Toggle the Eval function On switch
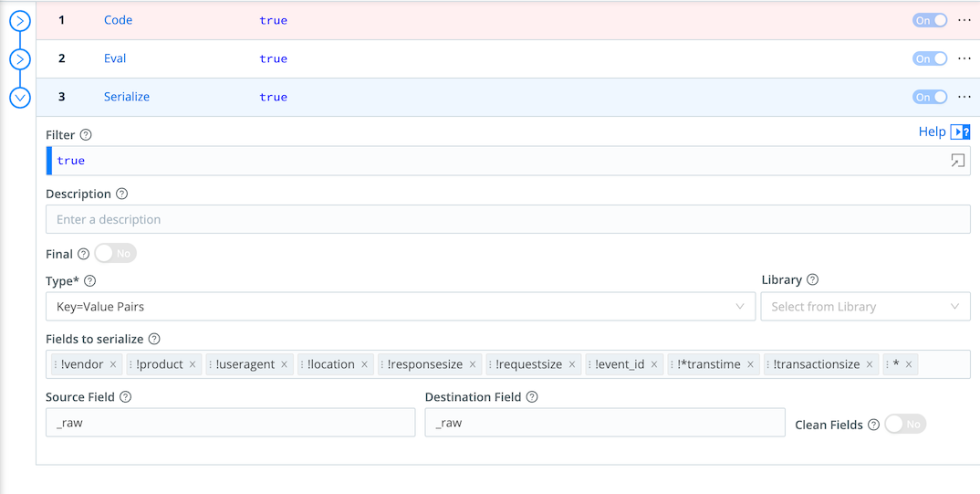 [x=930, y=58]
